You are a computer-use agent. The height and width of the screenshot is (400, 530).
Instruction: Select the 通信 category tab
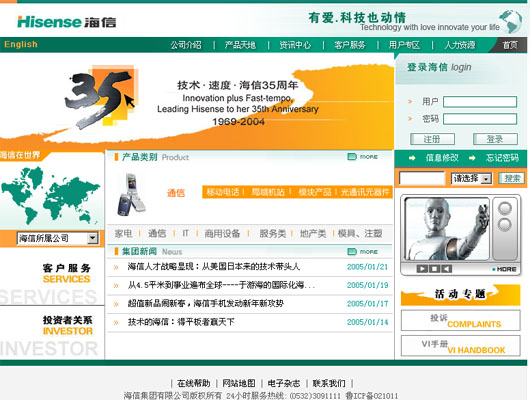click(x=157, y=233)
